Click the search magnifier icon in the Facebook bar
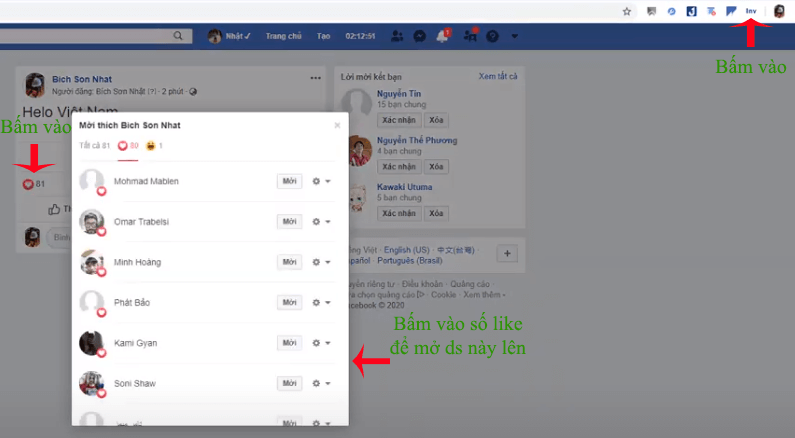The image size is (795, 438). pos(178,35)
